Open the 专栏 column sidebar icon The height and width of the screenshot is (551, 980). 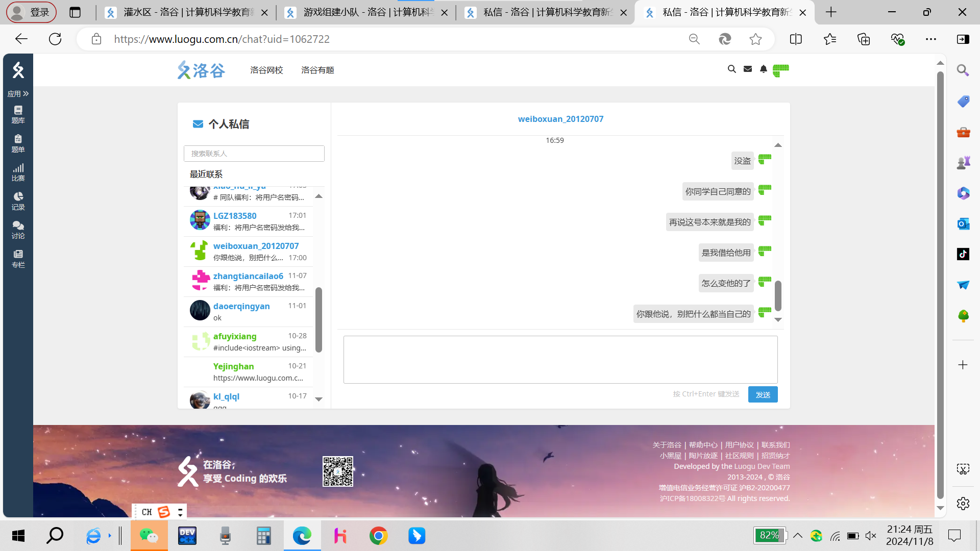(18, 258)
